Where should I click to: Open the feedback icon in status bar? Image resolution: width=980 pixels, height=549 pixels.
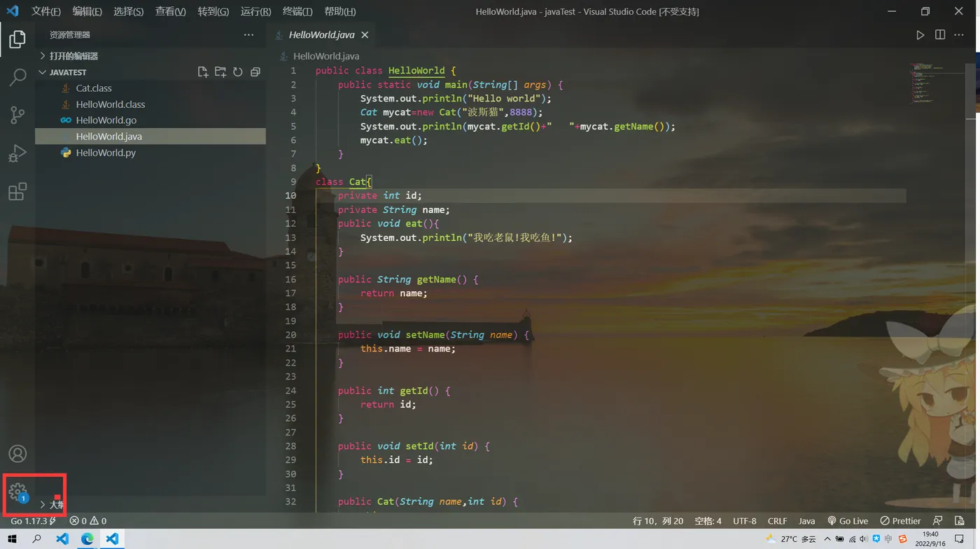[x=938, y=521]
